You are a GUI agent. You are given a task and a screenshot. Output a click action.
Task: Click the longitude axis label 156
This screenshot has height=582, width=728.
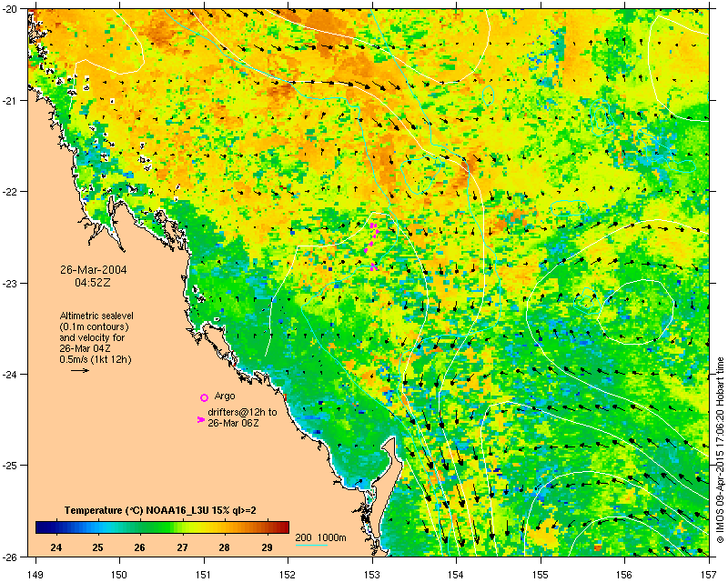pyautogui.click(x=624, y=575)
